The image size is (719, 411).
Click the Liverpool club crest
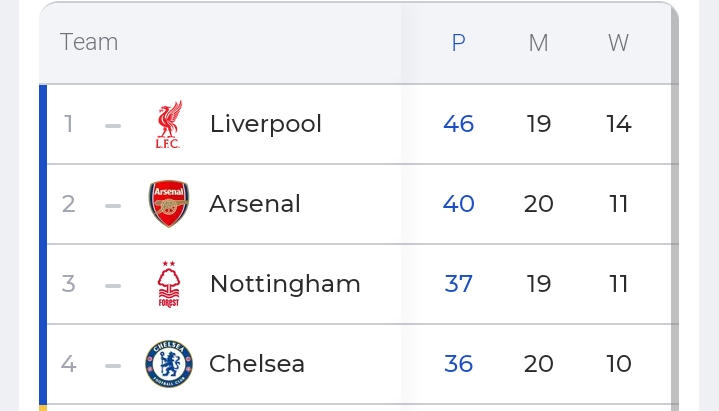click(x=169, y=124)
